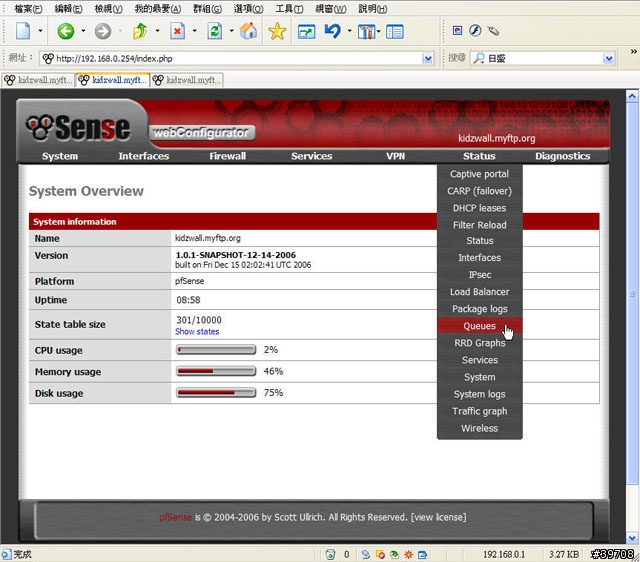640x562 pixels.
Task: Open the 說明(H) menu
Action: 373,9
